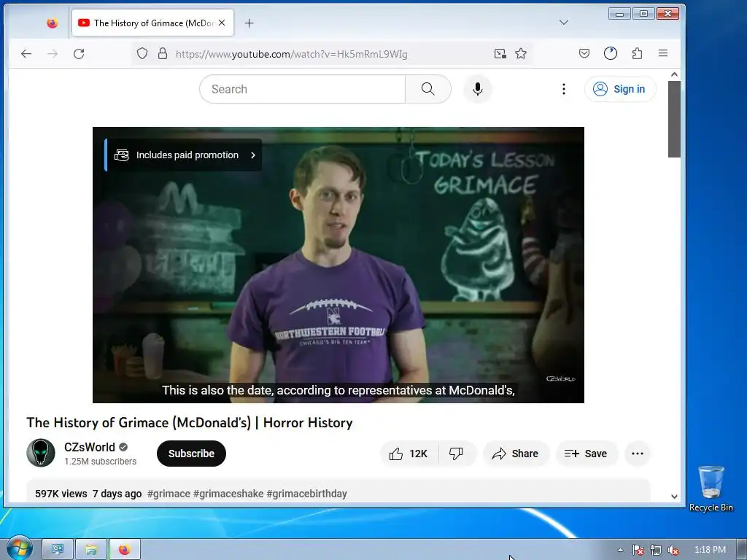Click the Firefox forward arrow button

(53, 54)
